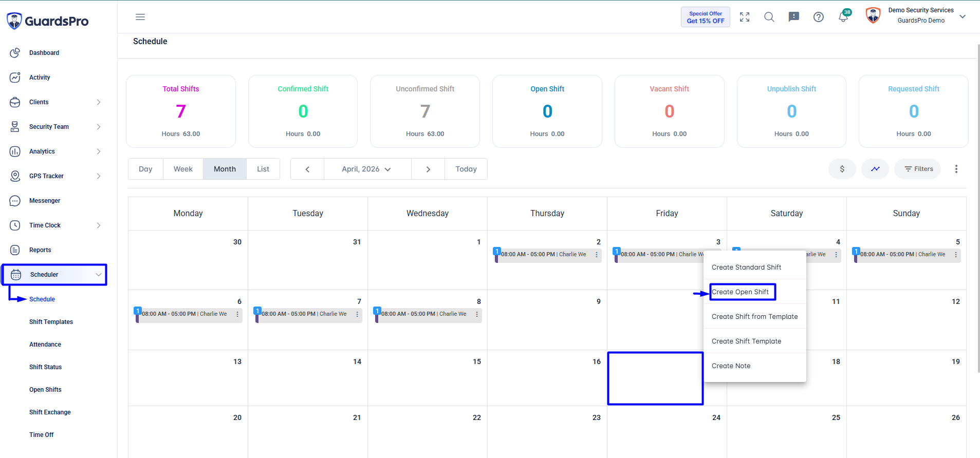This screenshot has height=458, width=980.
Task: Jump to Today
Action: coord(466,169)
